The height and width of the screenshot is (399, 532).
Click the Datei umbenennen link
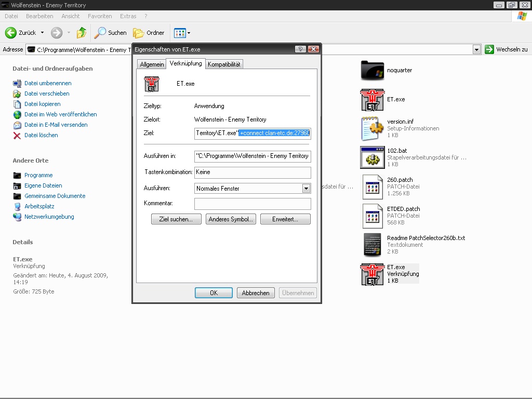coord(48,83)
